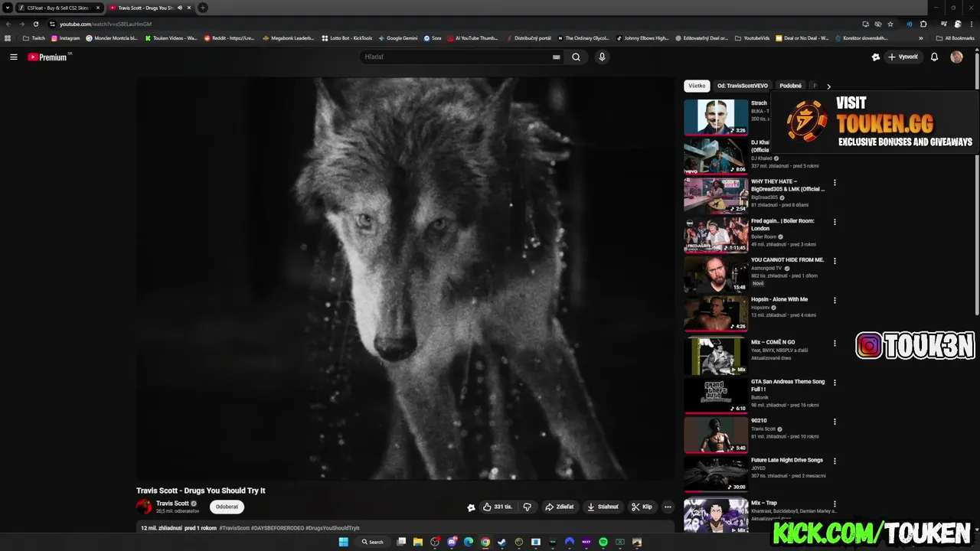Download the video with Stiahnuť
Image resolution: width=980 pixels, height=551 pixels.
tap(603, 507)
